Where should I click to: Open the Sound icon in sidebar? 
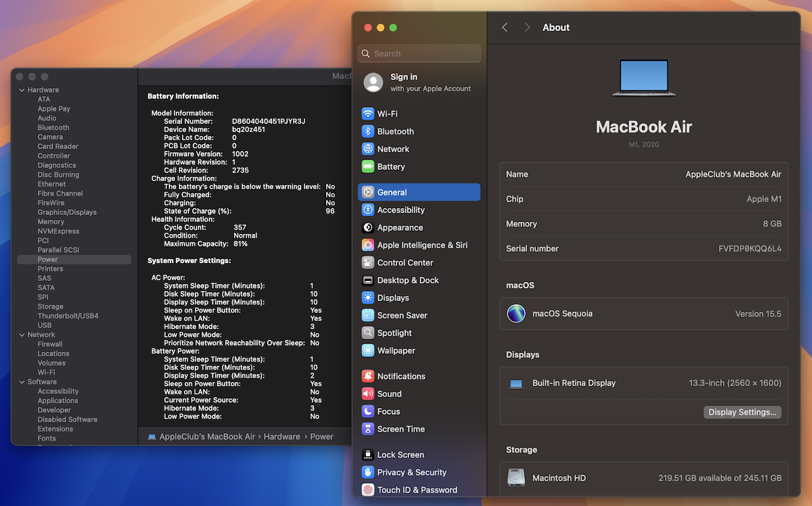point(368,394)
